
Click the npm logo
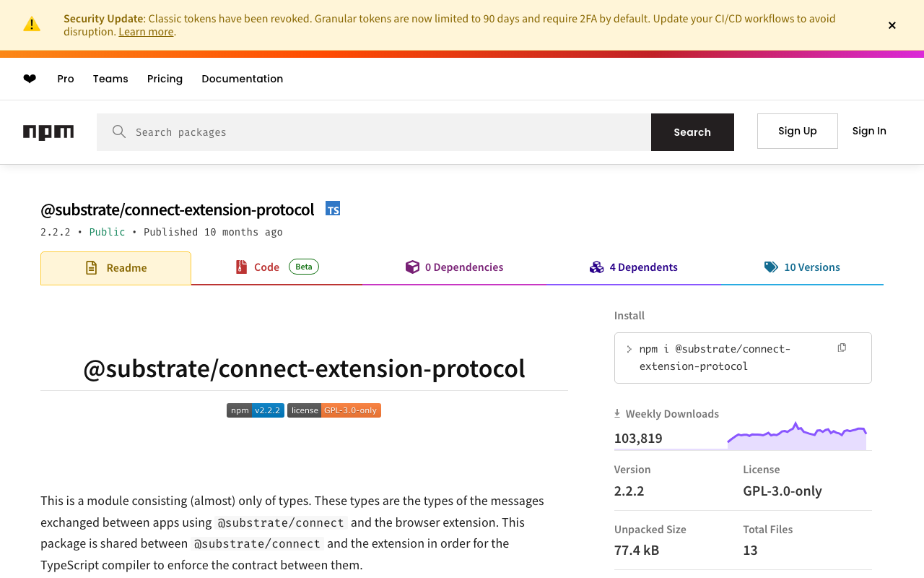pyautogui.click(x=48, y=132)
